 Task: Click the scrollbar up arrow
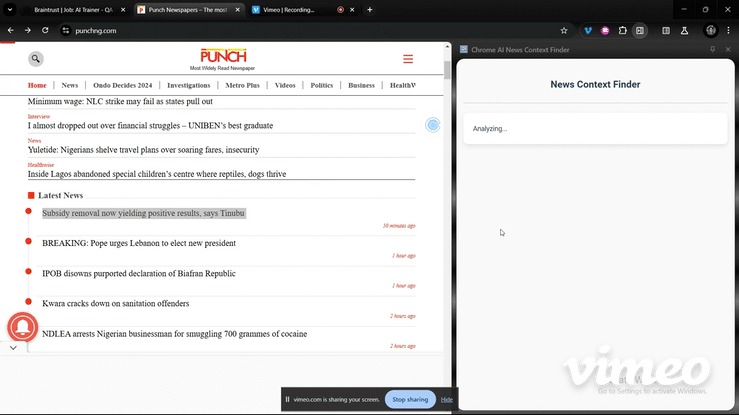point(447,47)
